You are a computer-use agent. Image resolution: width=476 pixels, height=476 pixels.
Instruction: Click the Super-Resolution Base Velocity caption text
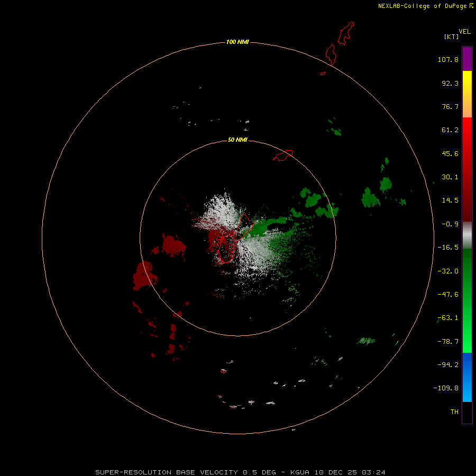pos(240,472)
